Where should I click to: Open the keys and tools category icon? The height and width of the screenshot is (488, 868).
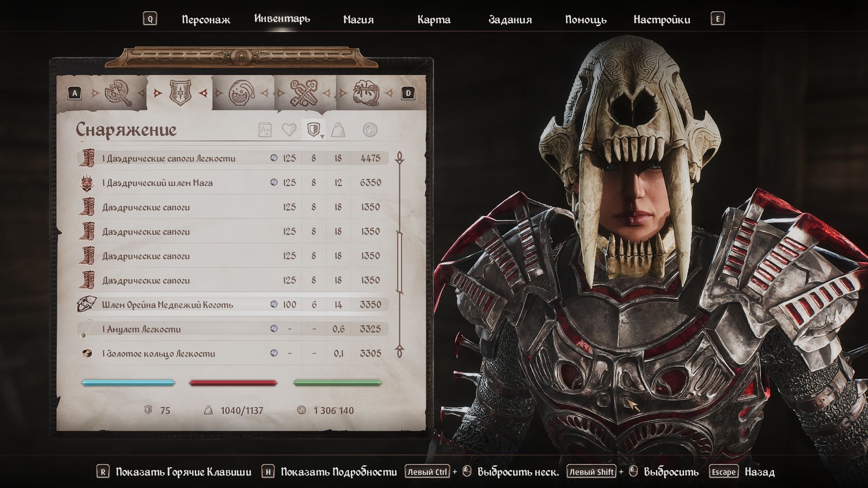point(303,94)
